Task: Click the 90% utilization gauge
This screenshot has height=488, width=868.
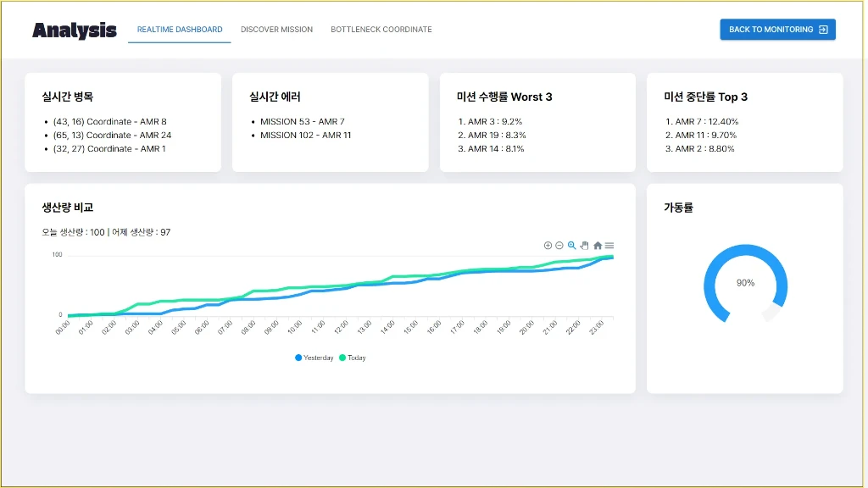Action: pos(745,285)
